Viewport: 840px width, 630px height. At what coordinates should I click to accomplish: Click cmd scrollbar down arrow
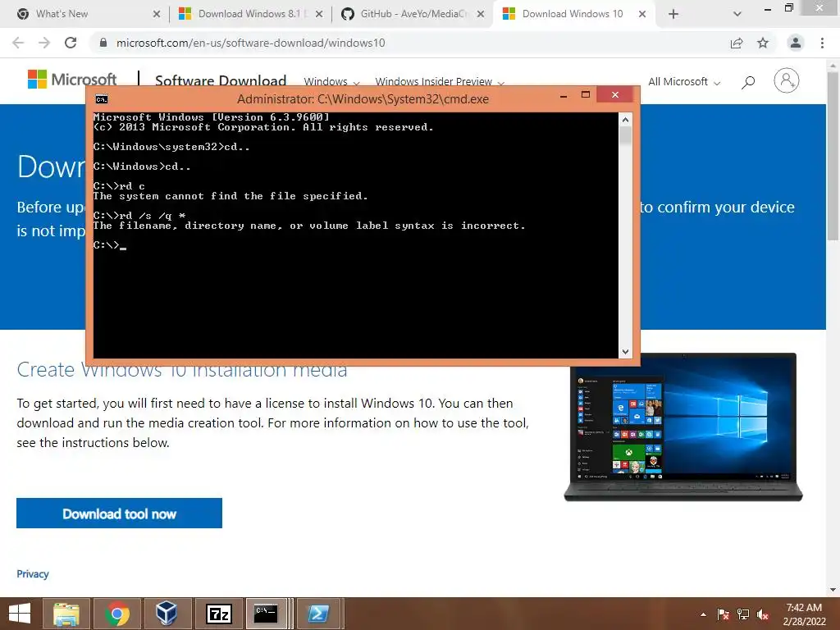(x=625, y=352)
